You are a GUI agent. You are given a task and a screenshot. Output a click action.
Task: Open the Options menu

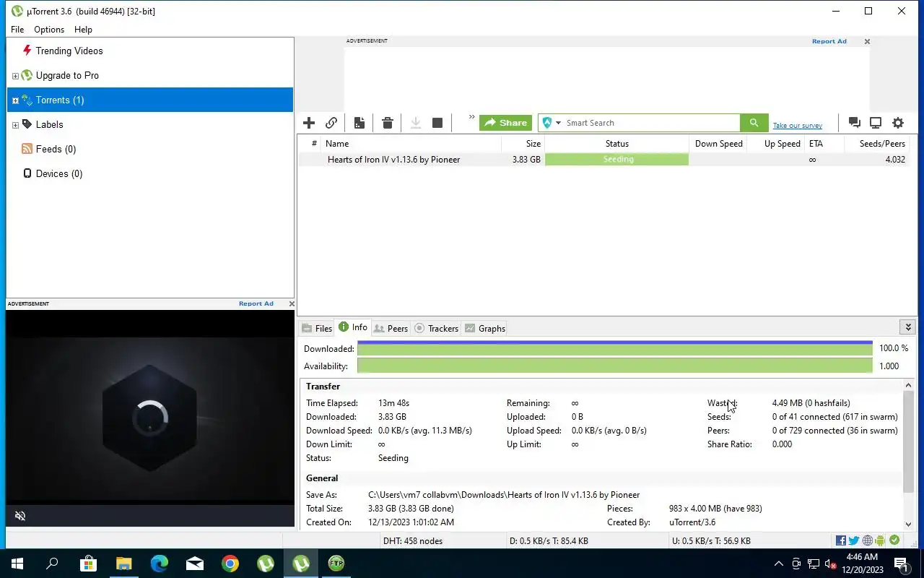pos(49,30)
